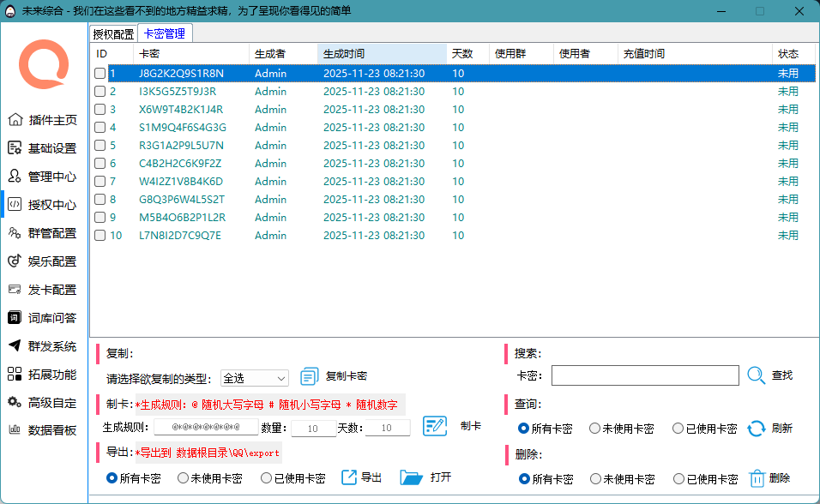Click the 复制卡密 button label
820x504 pixels.
pos(347,376)
